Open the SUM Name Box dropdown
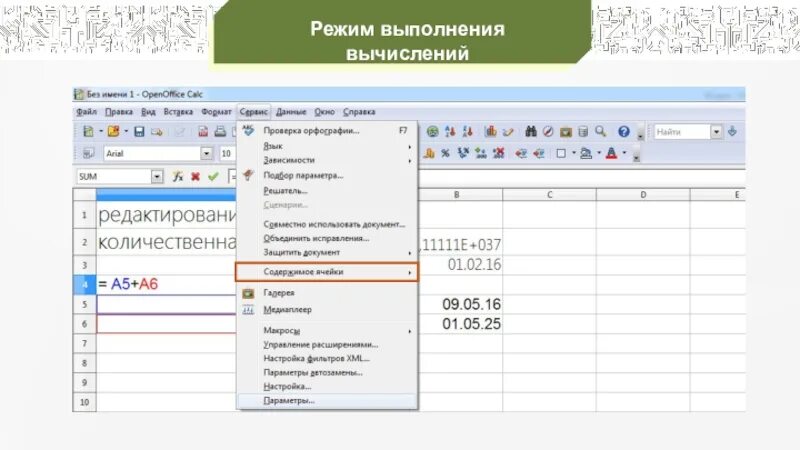800x450 pixels. tap(157, 177)
